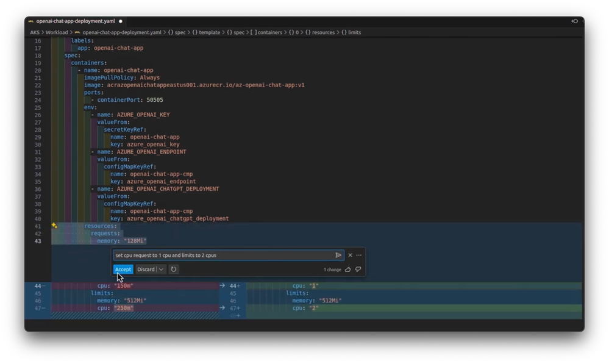Image resolution: width=609 pixels, height=364 pixels.
Task: Click the secretKeyRef key on line 28
Action: [125, 130]
